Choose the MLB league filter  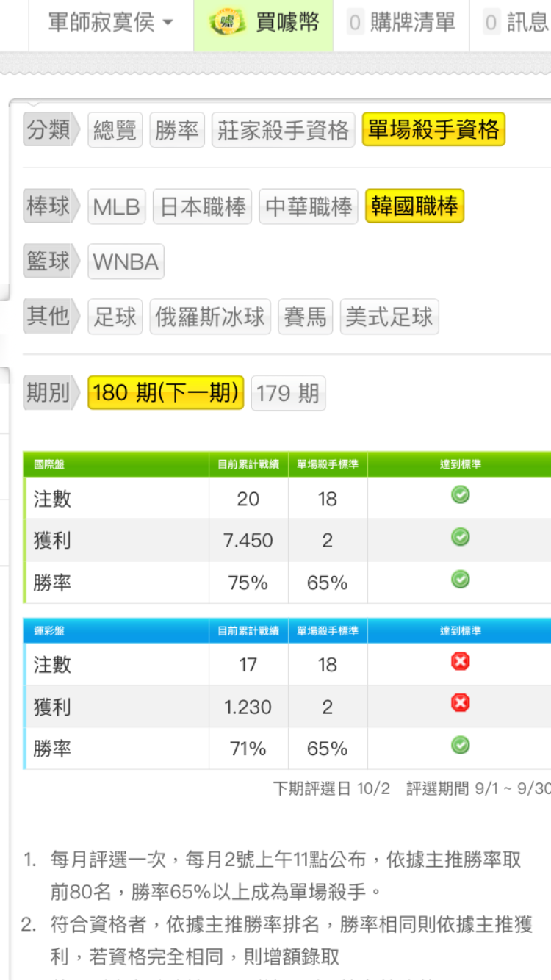117,206
